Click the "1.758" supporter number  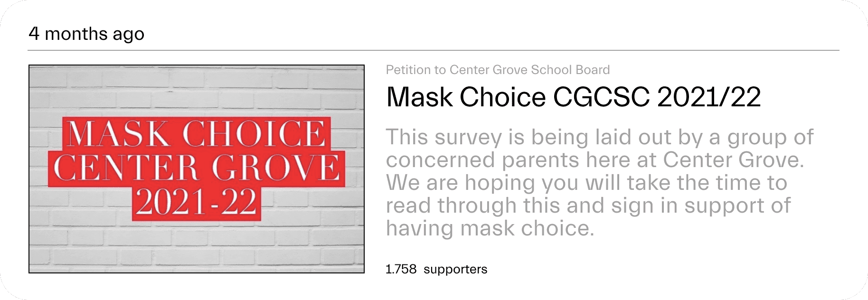point(401,269)
